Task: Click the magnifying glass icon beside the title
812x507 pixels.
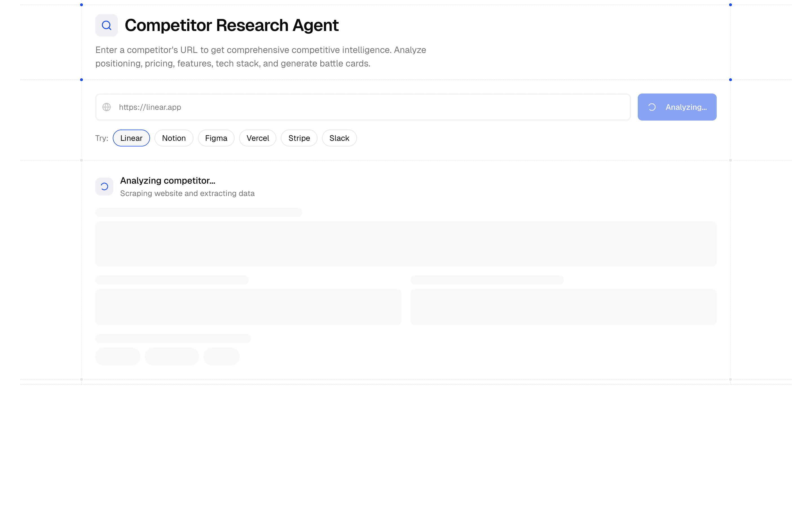Action: pyautogui.click(x=106, y=25)
